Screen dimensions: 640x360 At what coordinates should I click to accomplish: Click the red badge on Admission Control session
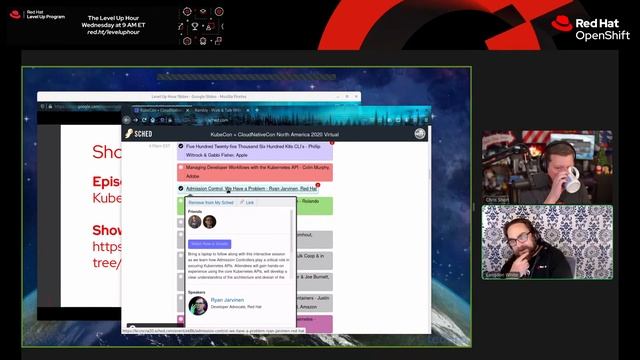[x=318, y=185]
